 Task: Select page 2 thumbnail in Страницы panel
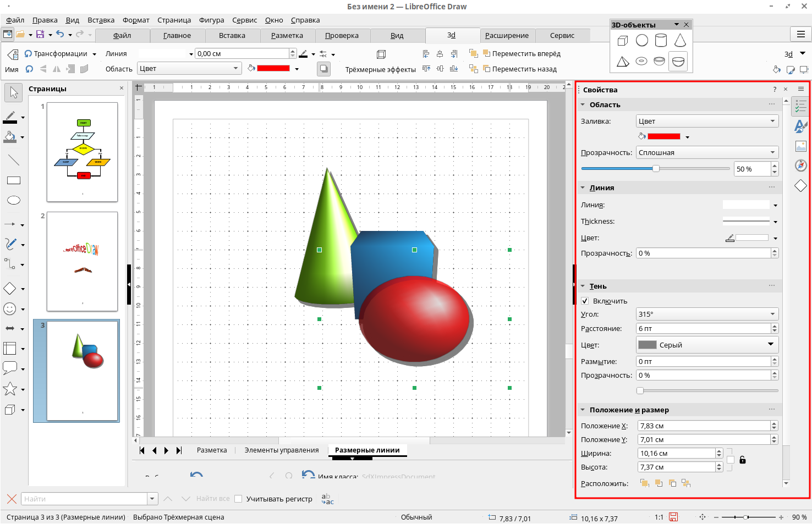(82, 261)
